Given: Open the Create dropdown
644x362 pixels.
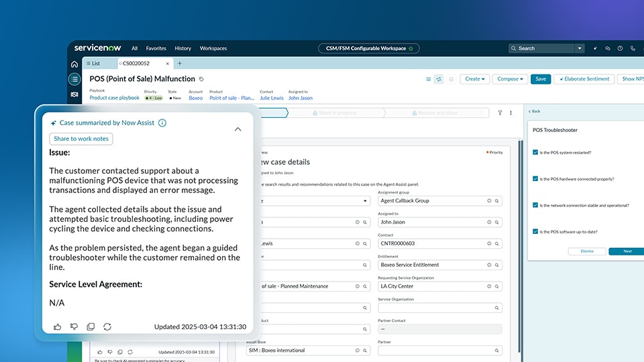Looking at the screenshot, I should click(x=475, y=79).
